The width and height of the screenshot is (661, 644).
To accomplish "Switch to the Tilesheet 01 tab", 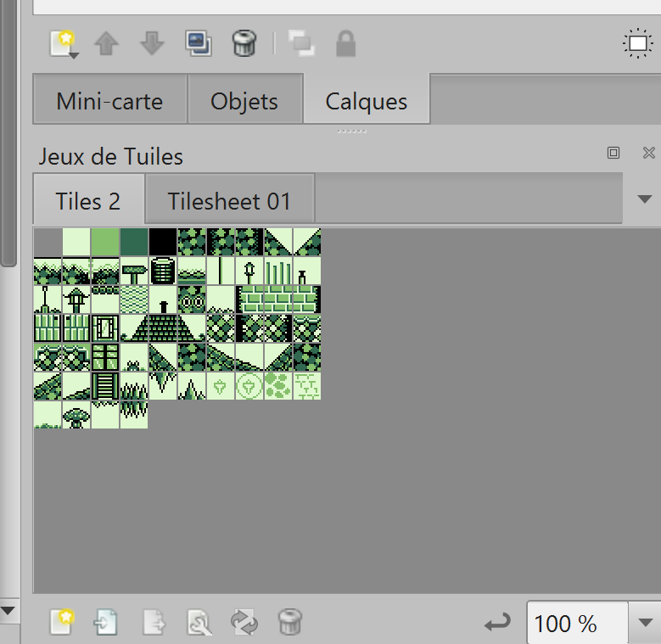I will point(229,201).
